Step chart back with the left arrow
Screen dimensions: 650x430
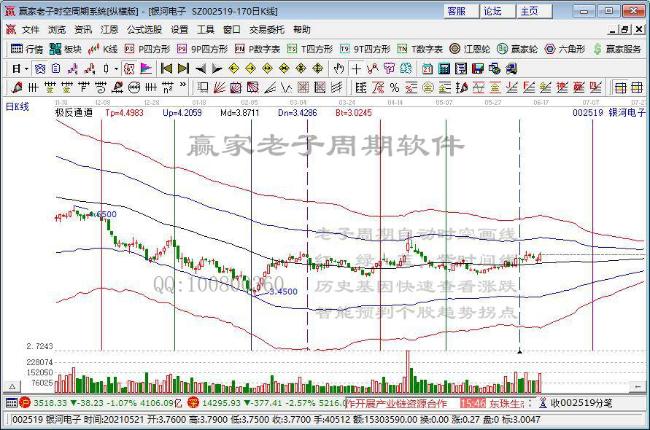pyautogui.click(x=200, y=68)
